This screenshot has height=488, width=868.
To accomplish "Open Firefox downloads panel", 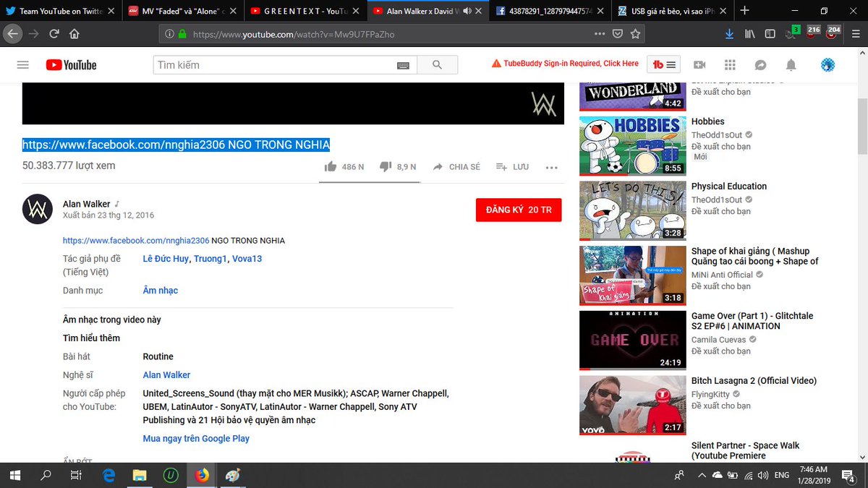I will (x=730, y=33).
